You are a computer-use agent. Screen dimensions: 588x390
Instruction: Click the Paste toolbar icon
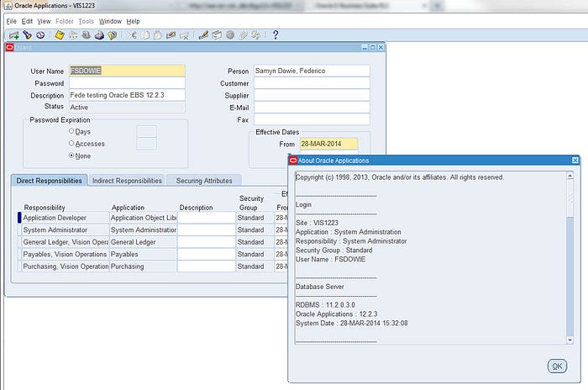[158, 35]
